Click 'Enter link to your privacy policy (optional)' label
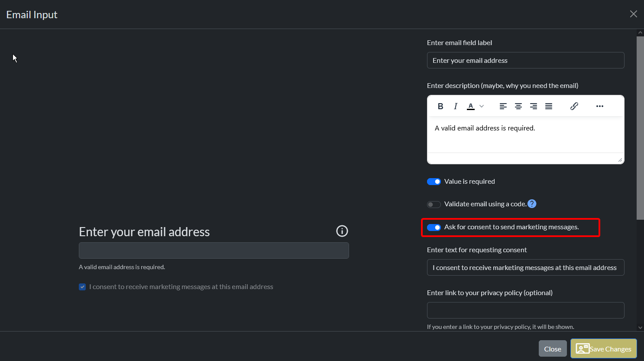The image size is (644, 361). coord(490,293)
